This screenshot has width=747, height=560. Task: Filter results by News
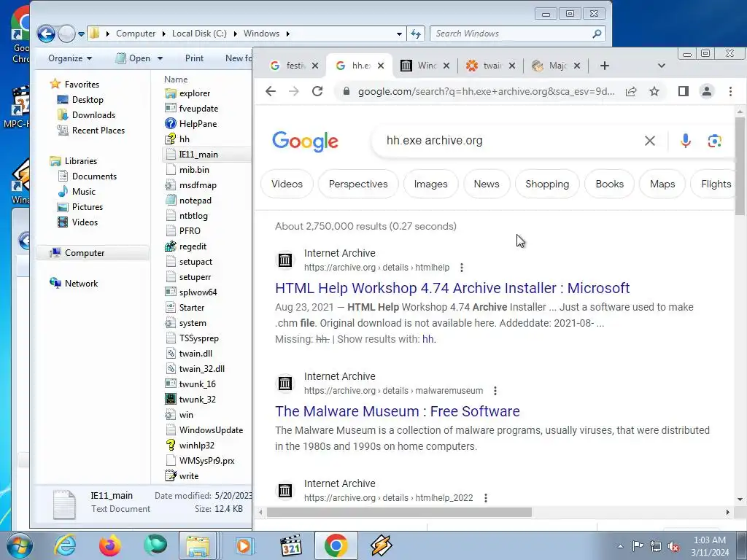(x=487, y=184)
